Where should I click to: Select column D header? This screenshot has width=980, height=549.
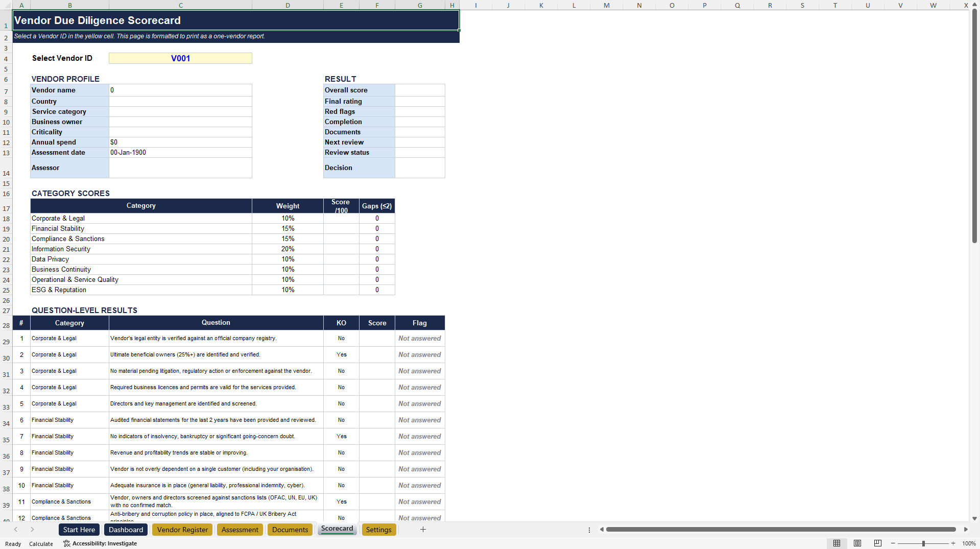288,5
